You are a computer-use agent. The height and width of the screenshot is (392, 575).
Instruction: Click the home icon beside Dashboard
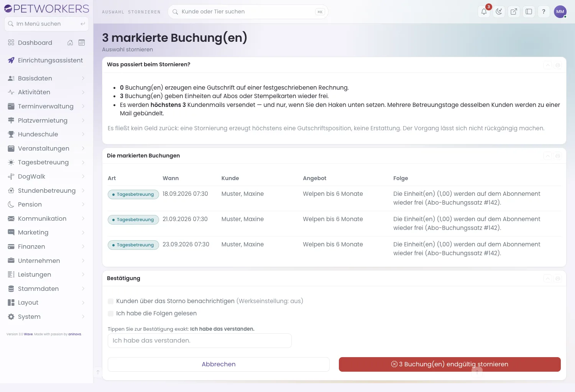click(70, 43)
